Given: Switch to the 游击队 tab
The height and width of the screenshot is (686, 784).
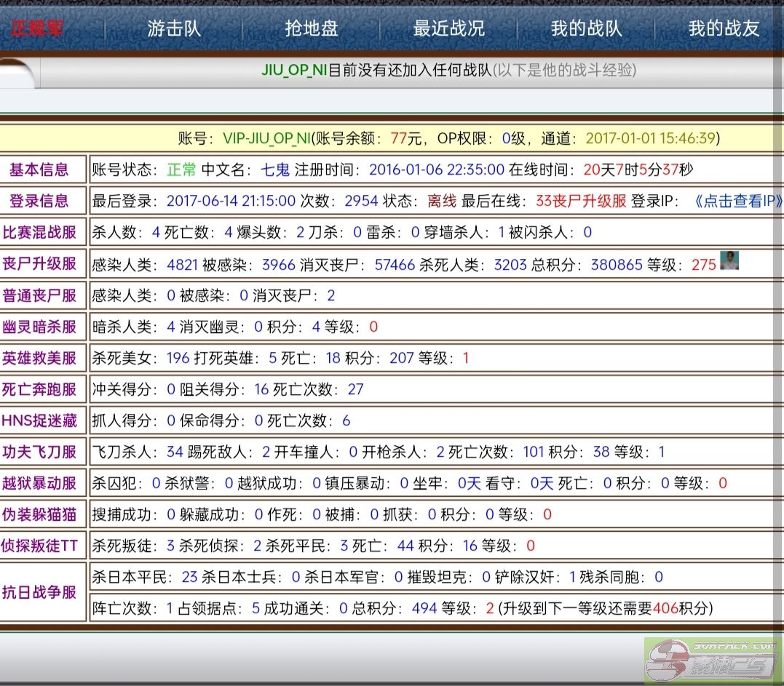Looking at the screenshot, I should (x=174, y=28).
